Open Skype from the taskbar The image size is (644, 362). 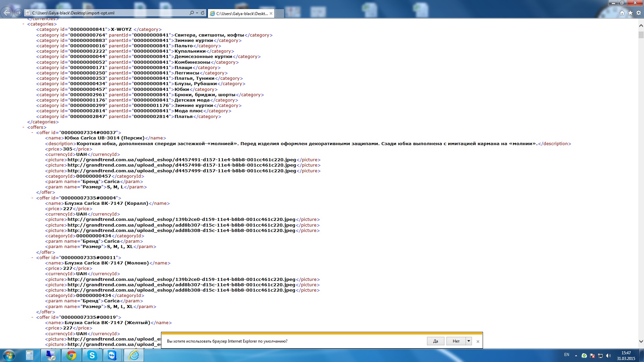92,355
